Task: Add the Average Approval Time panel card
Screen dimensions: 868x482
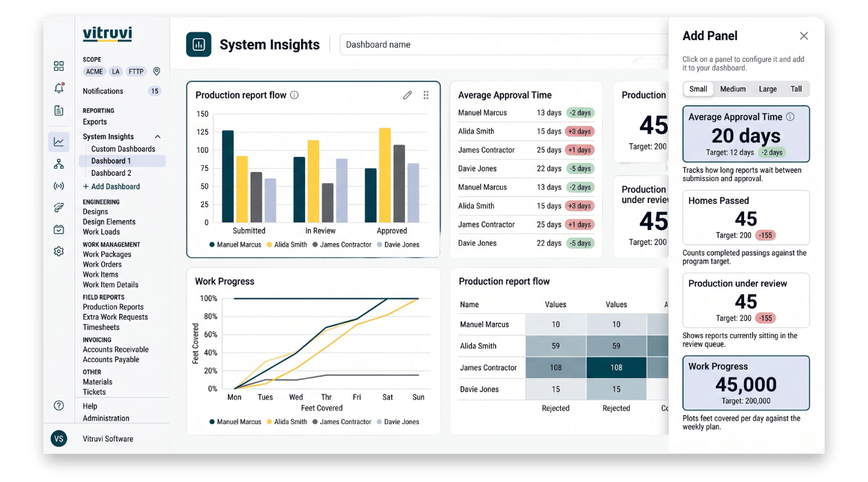Action: pyautogui.click(x=746, y=134)
